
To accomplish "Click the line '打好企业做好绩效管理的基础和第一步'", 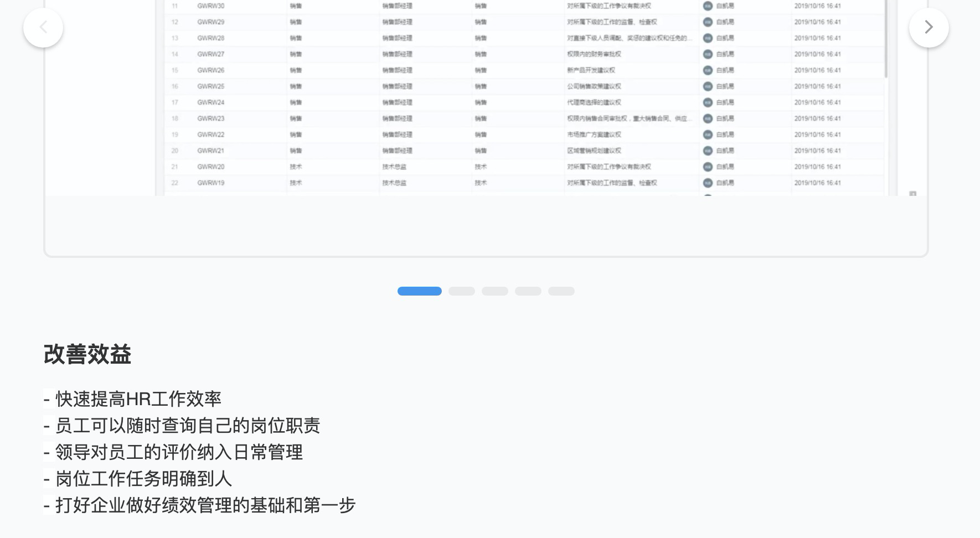I will point(205,505).
